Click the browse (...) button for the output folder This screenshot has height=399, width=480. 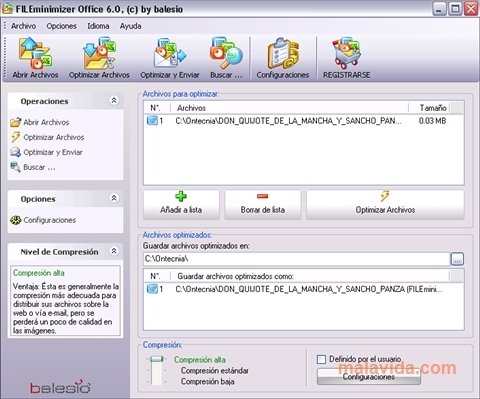(457, 259)
